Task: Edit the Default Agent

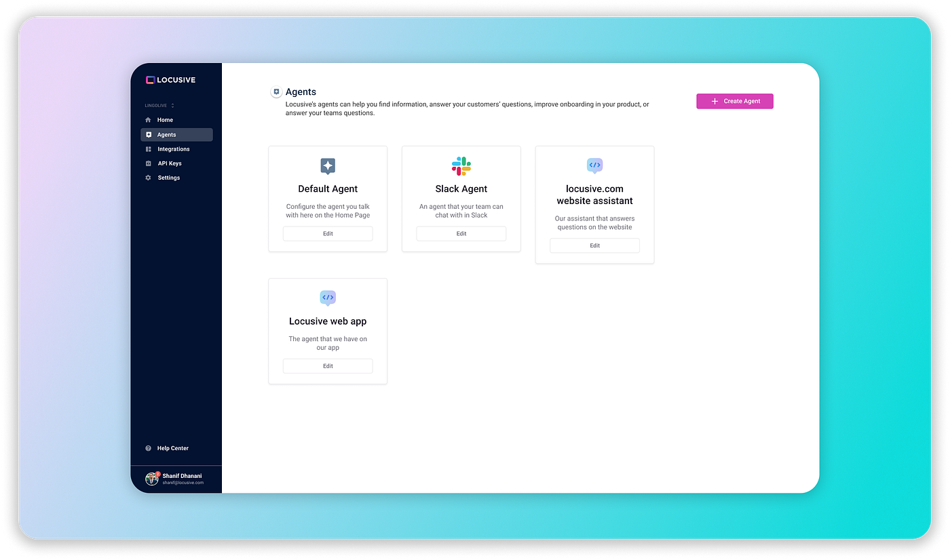Action: [x=328, y=234]
